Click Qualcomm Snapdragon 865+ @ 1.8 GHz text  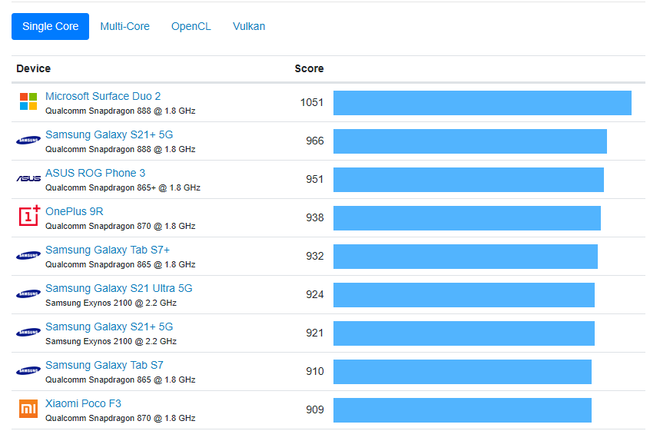(122, 188)
